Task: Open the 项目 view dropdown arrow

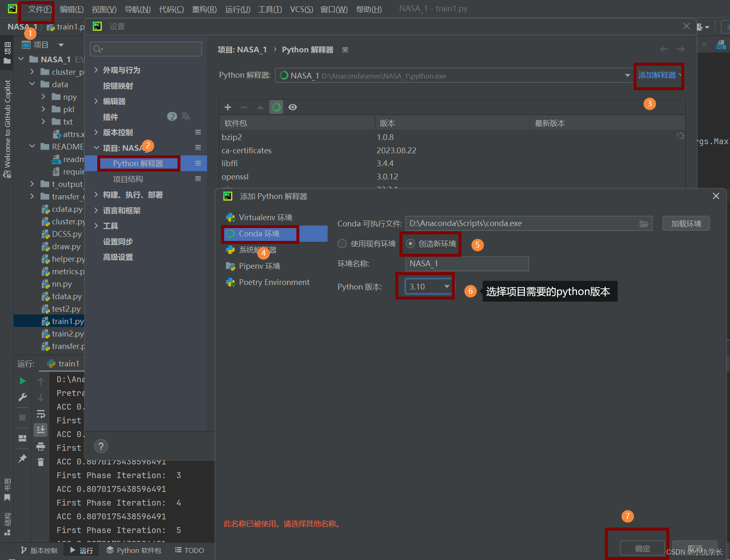Action: pos(61,45)
